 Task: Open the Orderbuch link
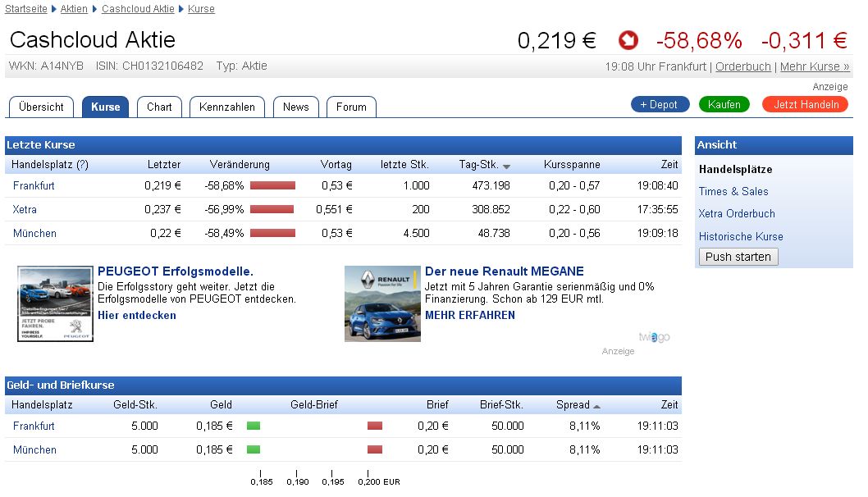tap(742, 66)
